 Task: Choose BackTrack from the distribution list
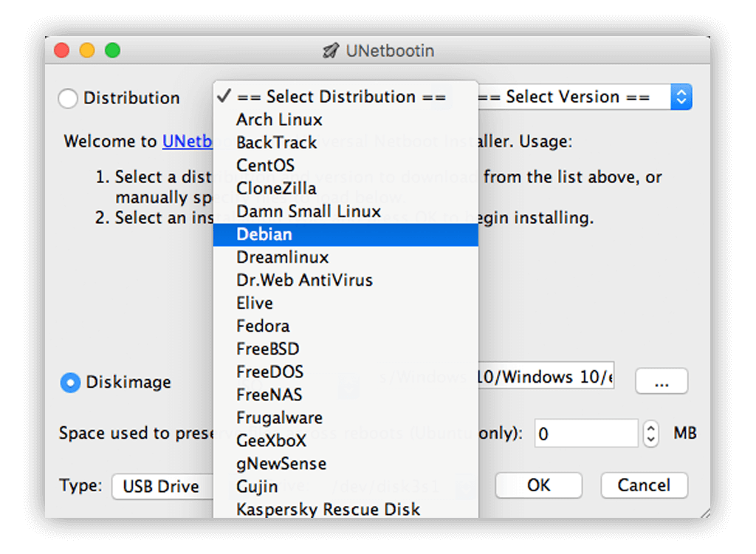(346, 143)
